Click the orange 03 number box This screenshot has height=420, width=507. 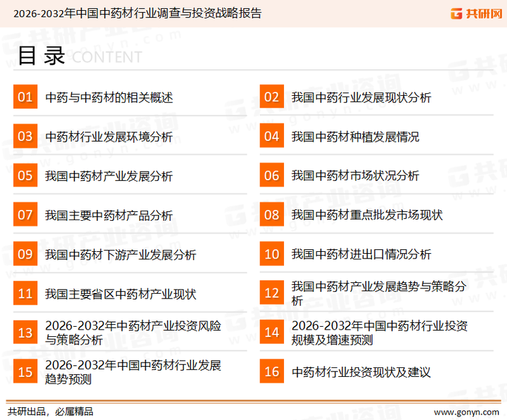[x=25, y=136]
